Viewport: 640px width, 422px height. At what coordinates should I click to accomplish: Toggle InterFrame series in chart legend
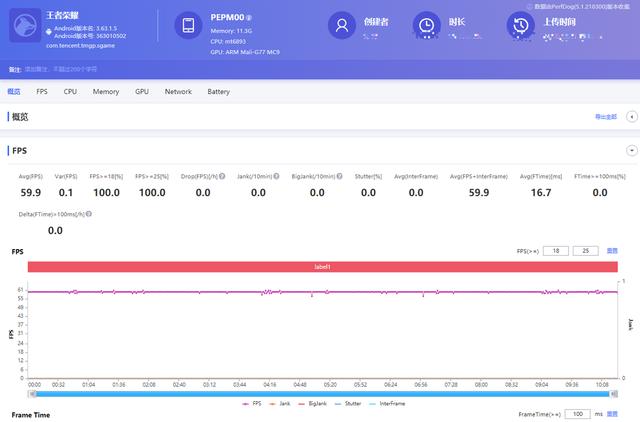tap(387, 403)
